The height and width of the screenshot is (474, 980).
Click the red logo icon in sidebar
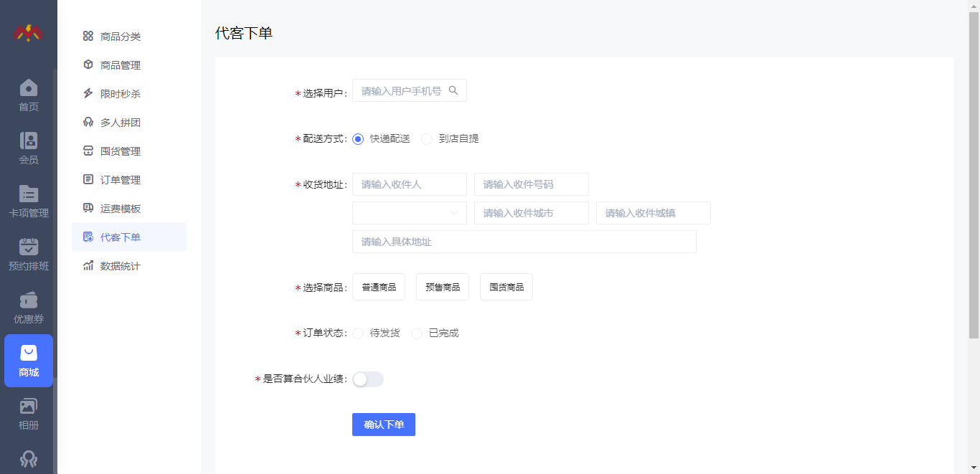tap(28, 33)
